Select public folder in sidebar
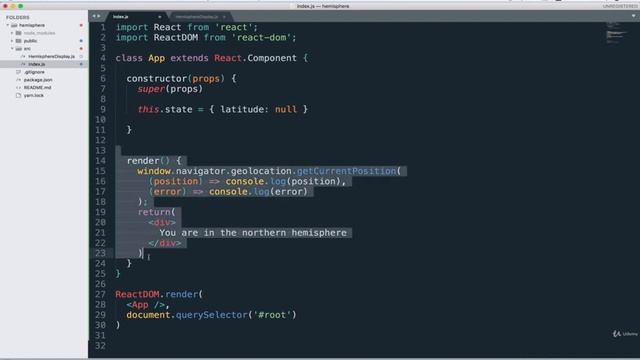640x360 pixels. coord(30,41)
